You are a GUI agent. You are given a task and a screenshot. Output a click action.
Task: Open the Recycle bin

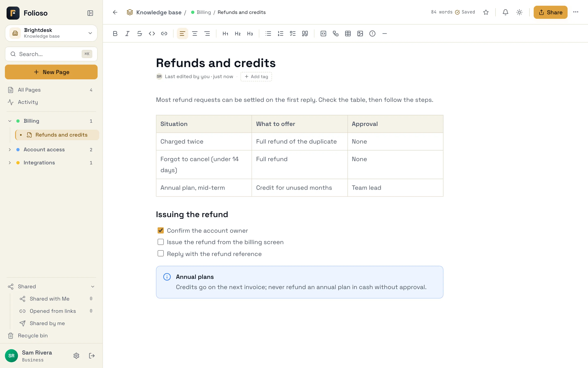51,336
